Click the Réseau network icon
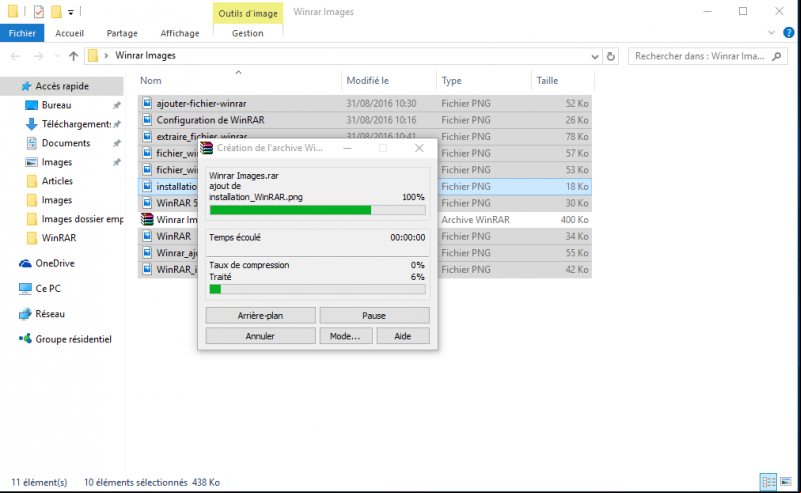 (25, 314)
